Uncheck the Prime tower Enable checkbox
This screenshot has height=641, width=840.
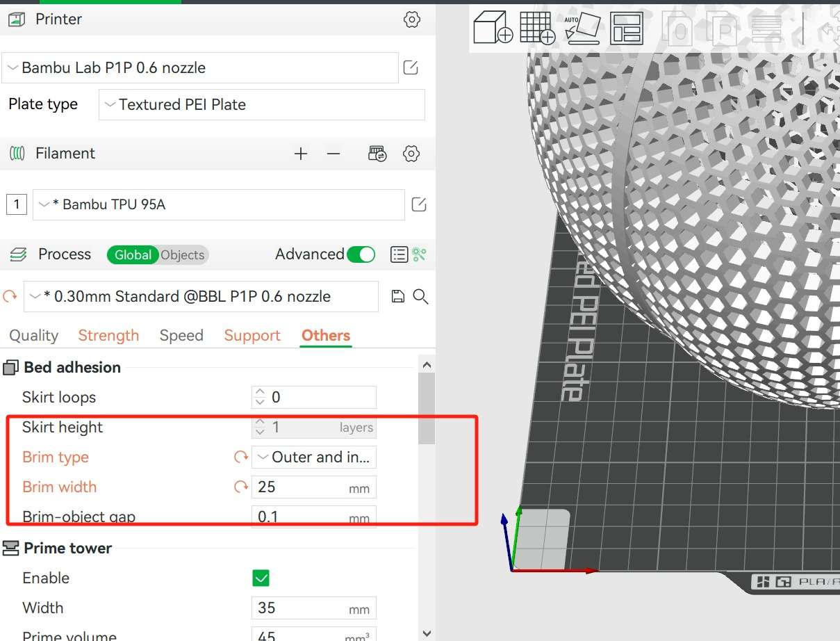coord(261,578)
